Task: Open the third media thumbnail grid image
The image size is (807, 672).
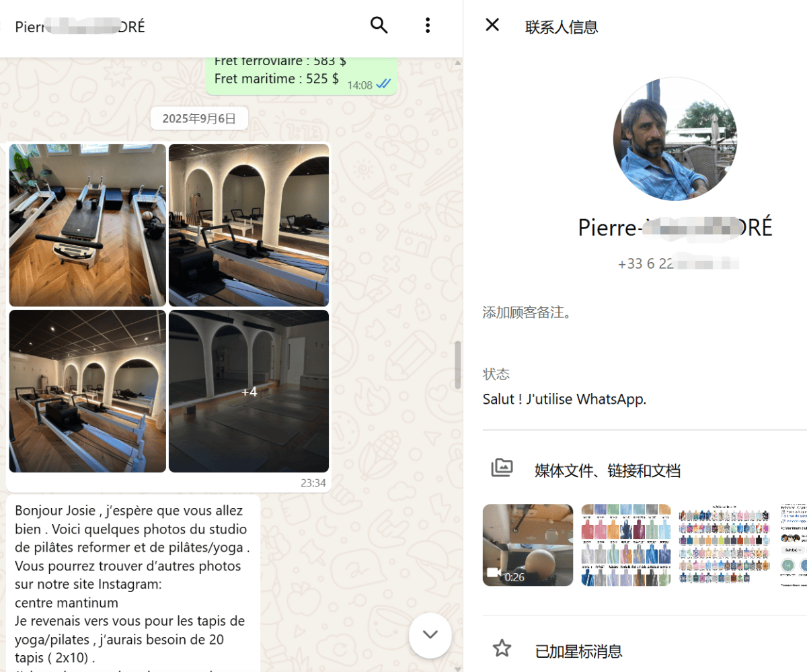Action: [724, 544]
